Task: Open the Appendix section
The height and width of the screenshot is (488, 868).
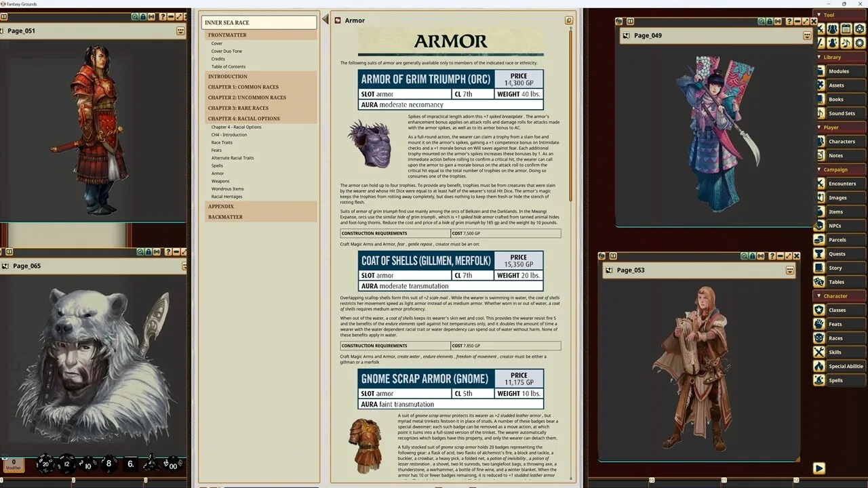Action: click(x=261, y=206)
